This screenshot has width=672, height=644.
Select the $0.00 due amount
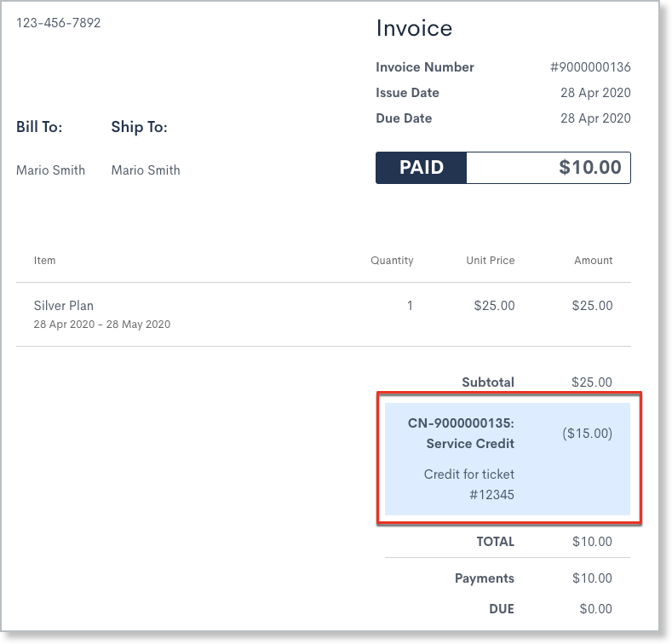point(594,609)
